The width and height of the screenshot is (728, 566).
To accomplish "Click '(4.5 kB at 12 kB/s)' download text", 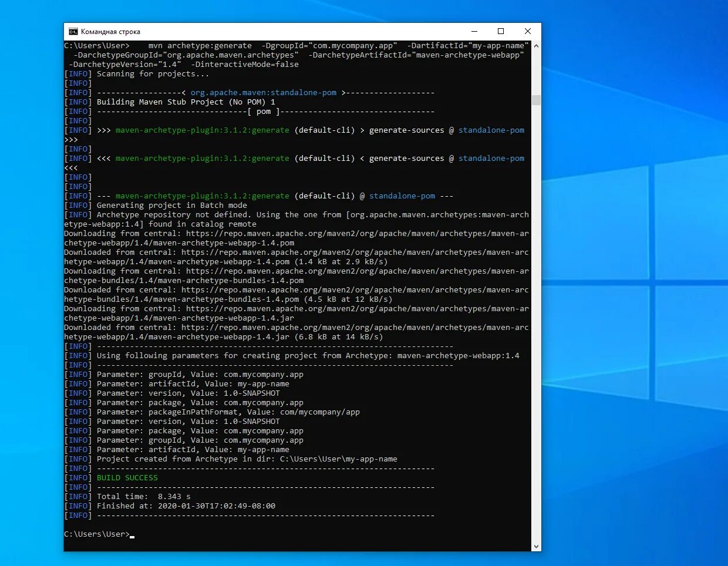I will click(x=348, y=299).
